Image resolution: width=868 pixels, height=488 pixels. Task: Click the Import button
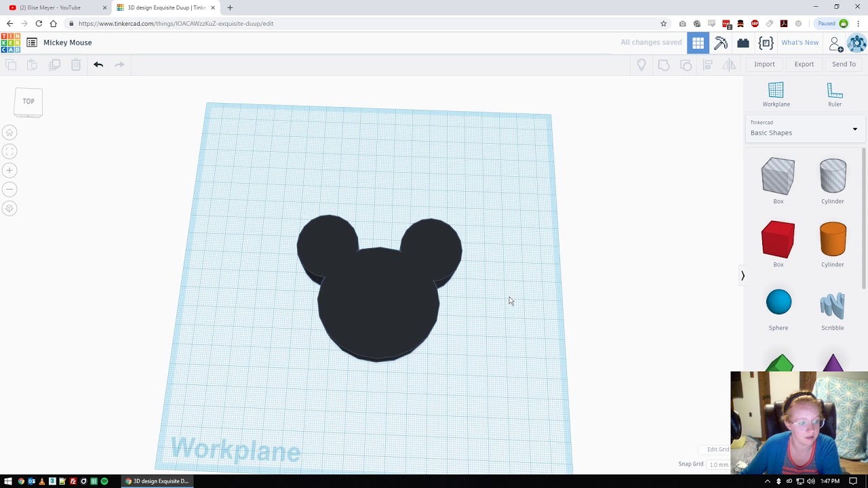point(764,64)
